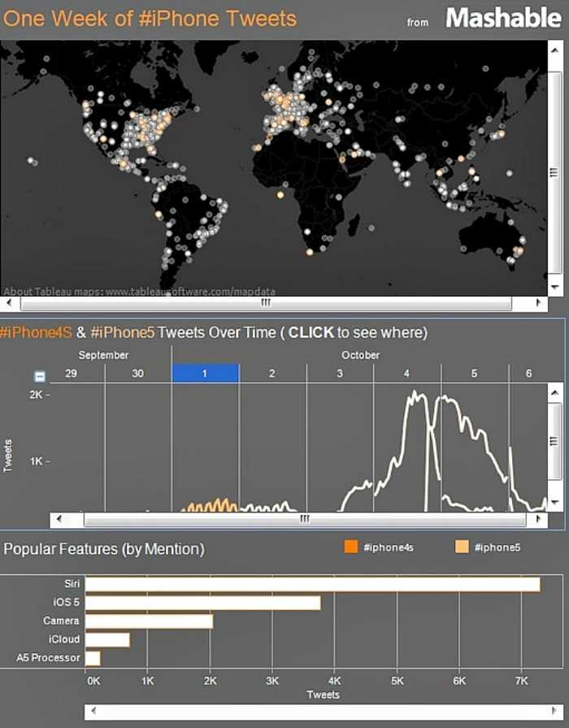
Task: Select the highlighted October 1 date header
Action: pyautogui.click(x=205, y=373)
